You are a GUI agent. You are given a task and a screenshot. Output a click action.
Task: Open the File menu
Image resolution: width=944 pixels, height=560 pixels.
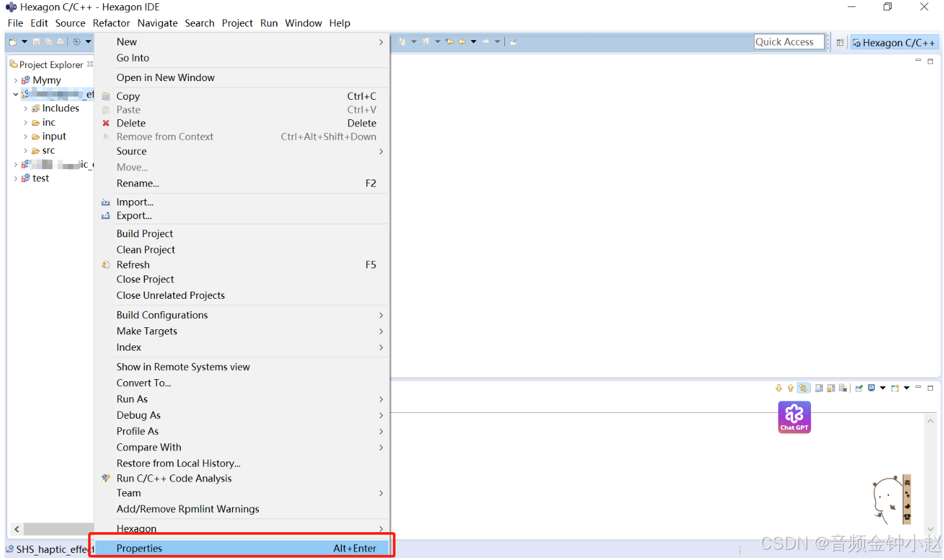coord(16,23)
